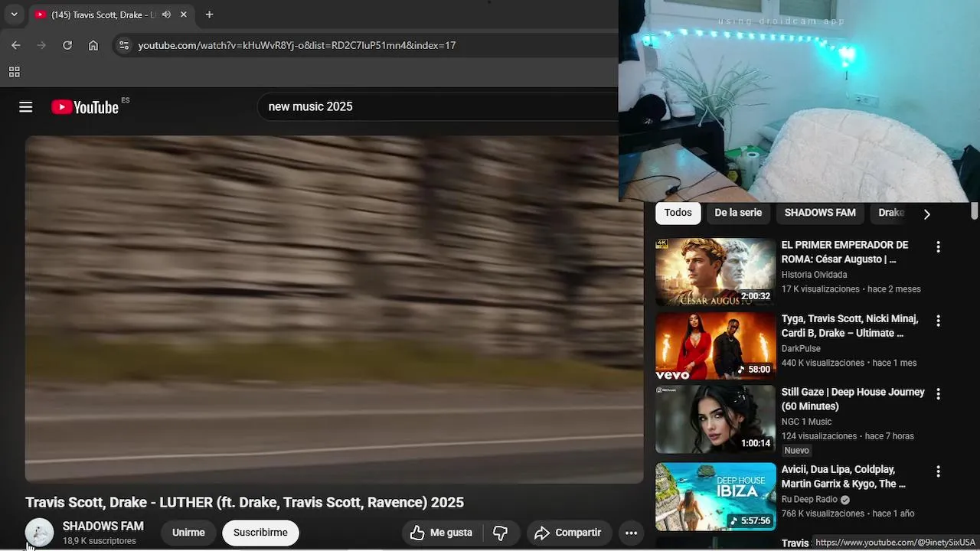This screenshot has width=980, height=551.
Task: Click the Nuevo badge on Still Gaze
Action: point(796,451)
